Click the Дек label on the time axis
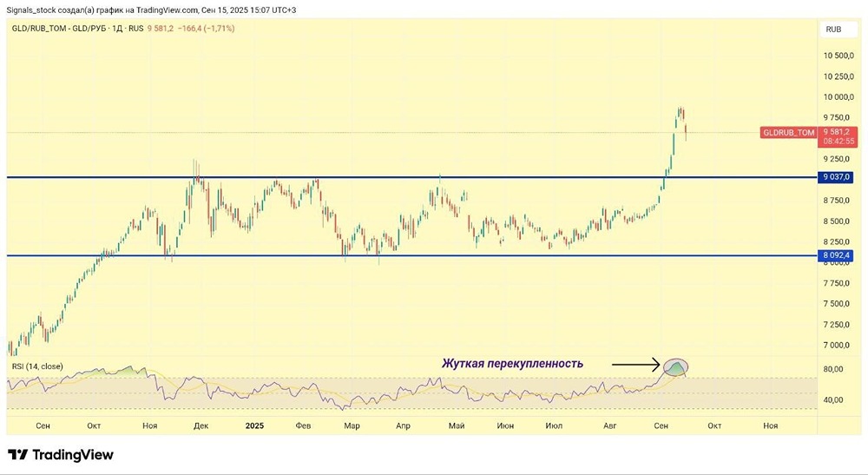The height and width of the screenshot is (475, 868). click(x=201, y=426)
